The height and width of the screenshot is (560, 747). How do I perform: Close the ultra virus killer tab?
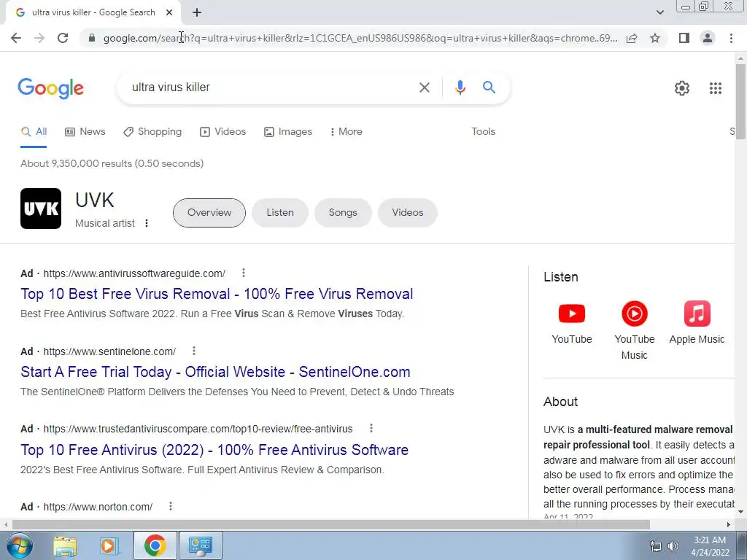(169, 13)
